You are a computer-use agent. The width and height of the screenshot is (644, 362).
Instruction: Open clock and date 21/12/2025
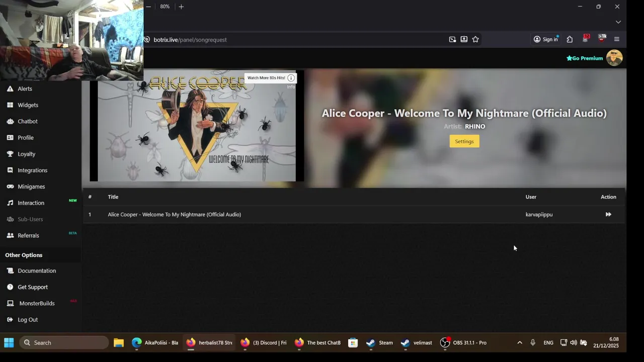[606, 342]
